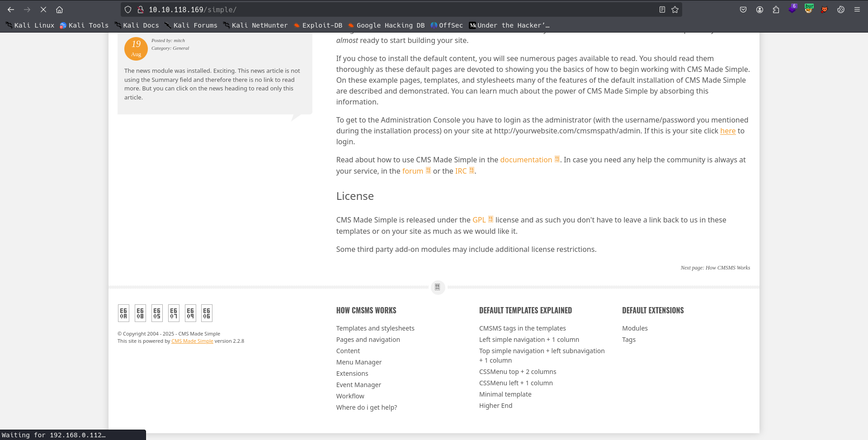868x440 pixels.
Task: Open the Pocket save icon
Action: tap(743, 9)
